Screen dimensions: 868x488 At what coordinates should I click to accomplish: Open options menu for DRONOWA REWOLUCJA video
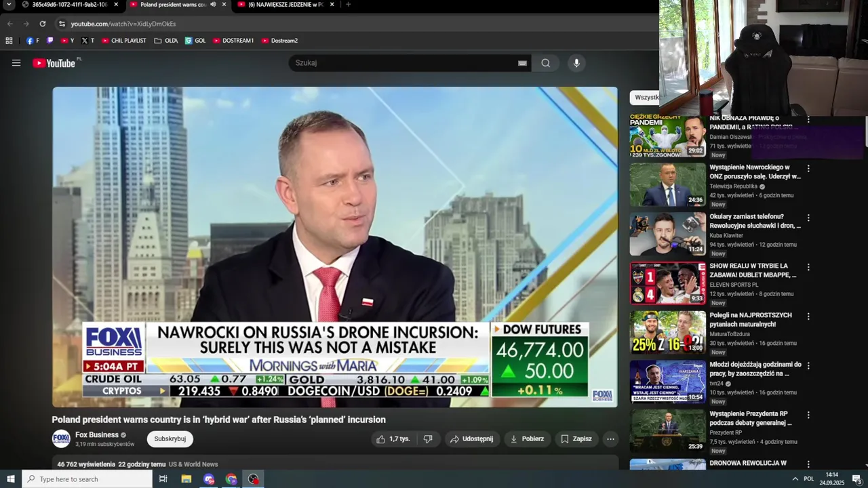pos(808,464)
